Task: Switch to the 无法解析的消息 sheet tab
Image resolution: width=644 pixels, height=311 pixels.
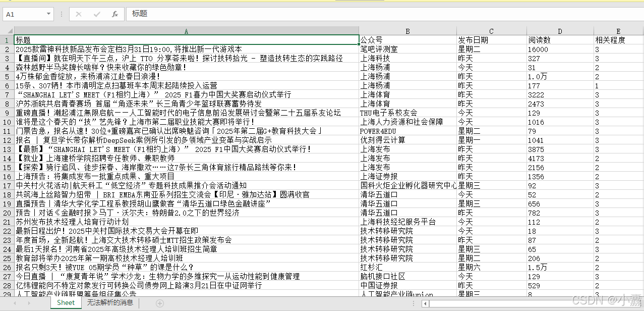Action: tap(110, 303)
